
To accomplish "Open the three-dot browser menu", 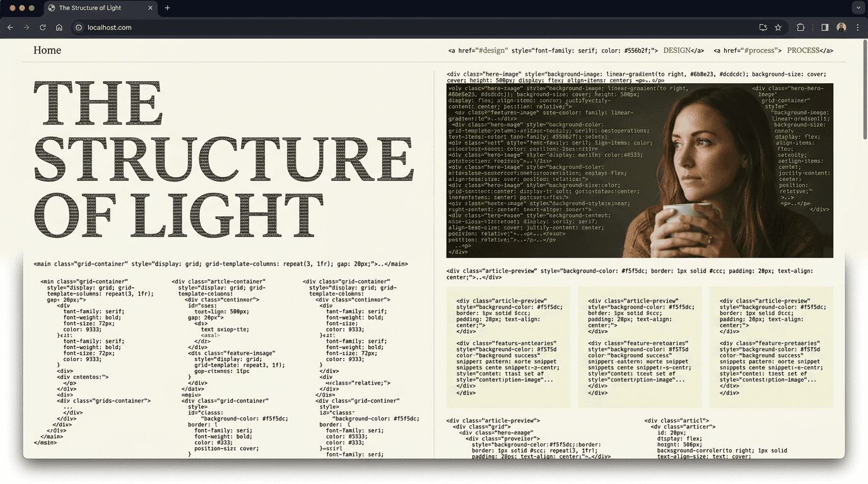I will coord(858,27).
